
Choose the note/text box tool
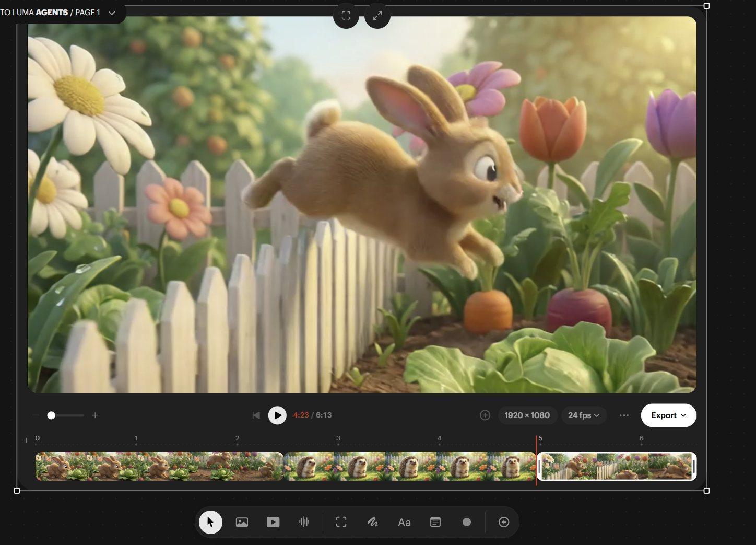pyautogui.click(x=435, y=522)
